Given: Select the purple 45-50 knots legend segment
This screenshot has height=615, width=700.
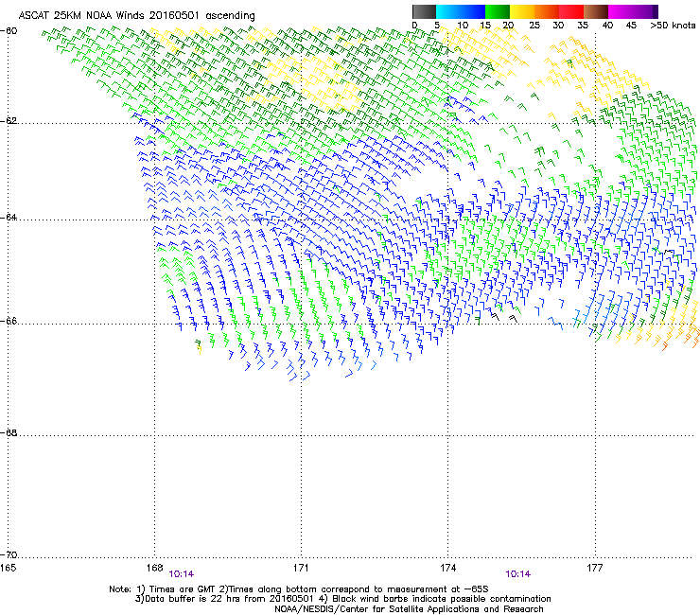Looking at the screenshot, I should point(645,11).
